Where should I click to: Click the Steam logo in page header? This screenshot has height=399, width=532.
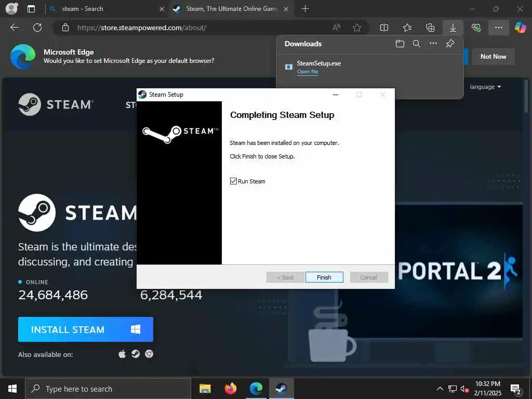(56, 104)
